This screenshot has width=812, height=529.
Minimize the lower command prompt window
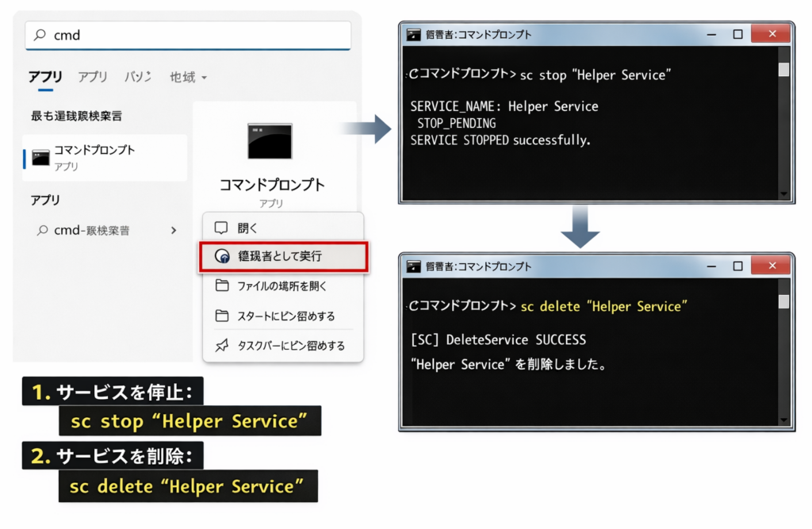click(713, 266)
